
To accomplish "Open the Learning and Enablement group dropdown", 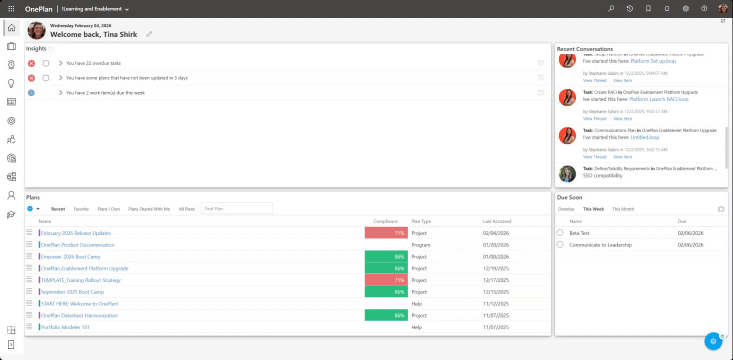I will click(x=96, y=9).
